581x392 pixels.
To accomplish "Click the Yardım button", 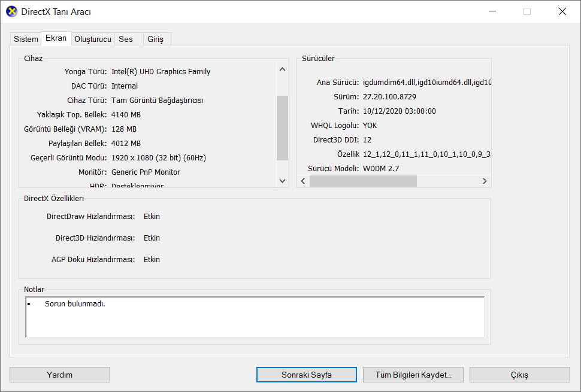I will click(60, 375).
